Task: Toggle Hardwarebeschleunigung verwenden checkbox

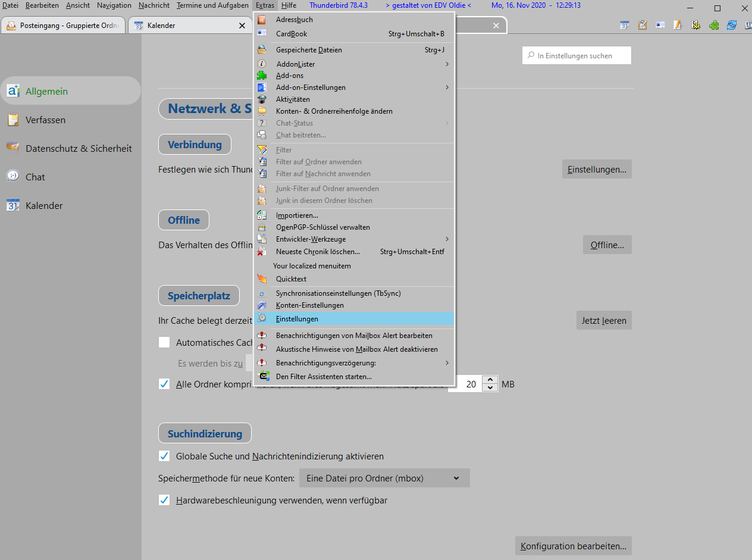Action: coord(164,500)
